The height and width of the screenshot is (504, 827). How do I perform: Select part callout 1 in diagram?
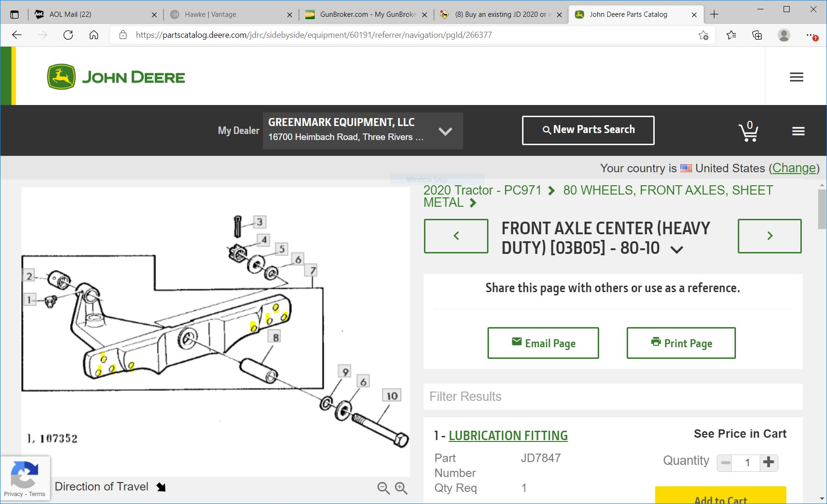pos(29,300)
